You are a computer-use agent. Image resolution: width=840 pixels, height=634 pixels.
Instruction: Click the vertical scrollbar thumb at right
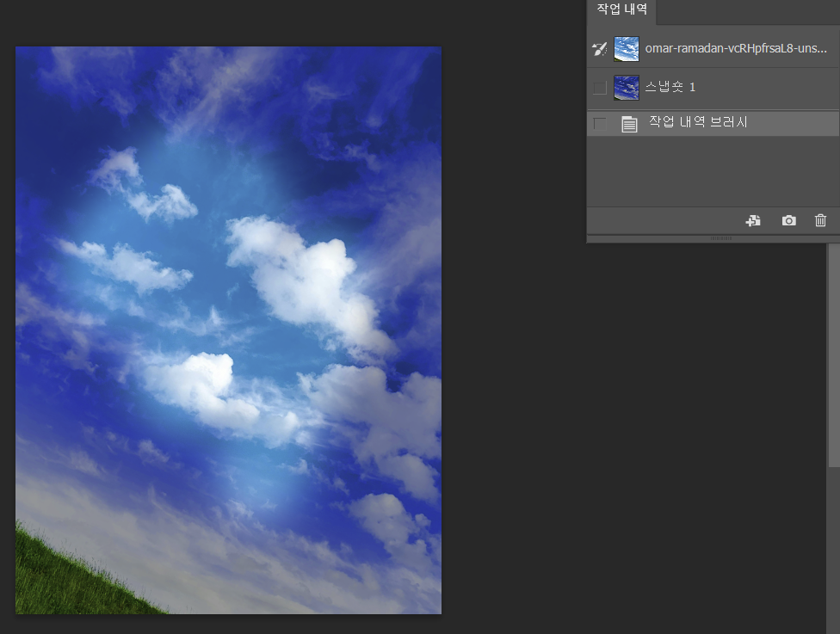tap(834, 361)
